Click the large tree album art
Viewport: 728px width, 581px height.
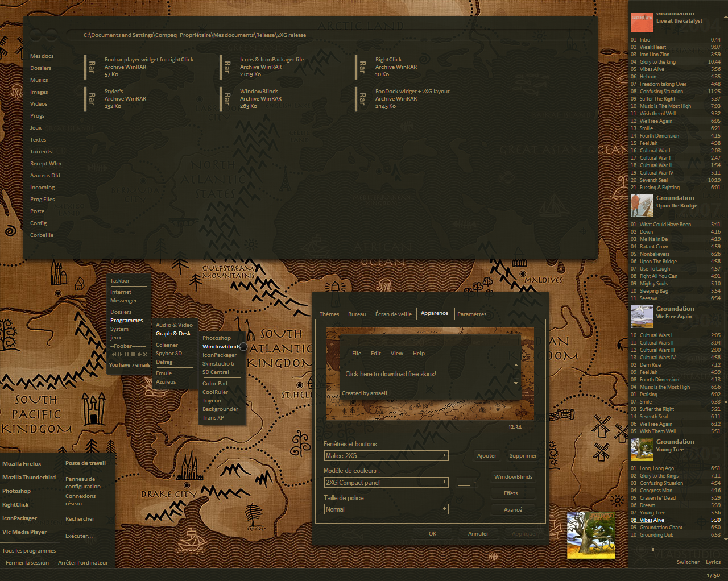click(x=591, y=535)
